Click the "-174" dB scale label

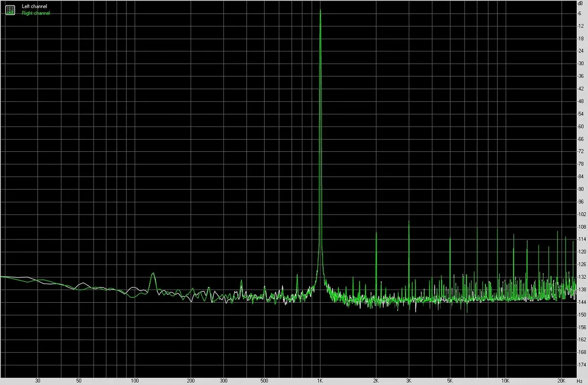pyautogui.click(x=582, y=365)
